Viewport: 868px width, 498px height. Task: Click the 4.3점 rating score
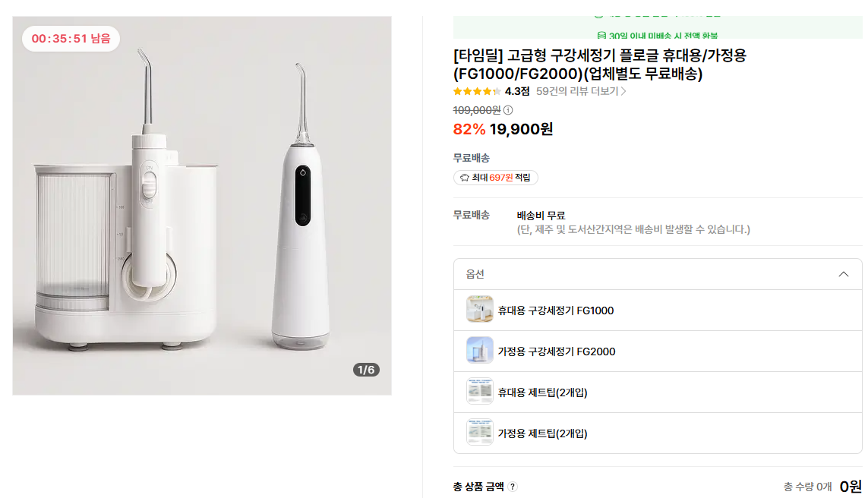(x=517, y=91)
